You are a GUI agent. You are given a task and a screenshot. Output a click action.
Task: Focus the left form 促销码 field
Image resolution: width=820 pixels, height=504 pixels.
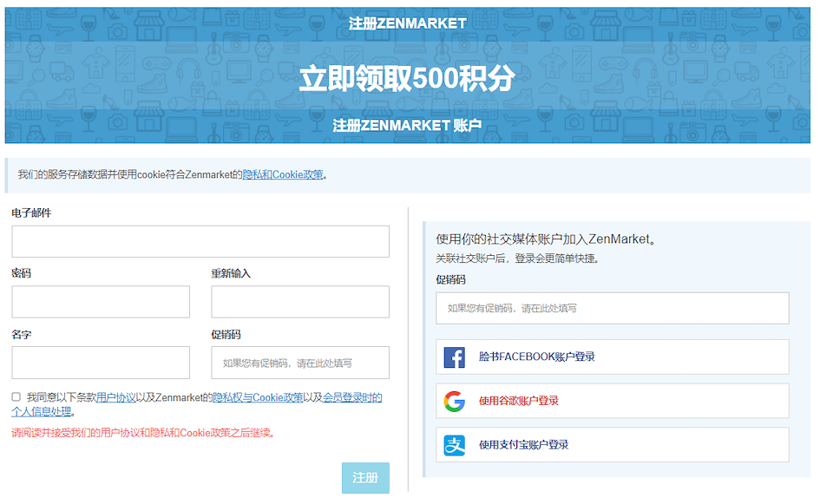[x=300, y=363]
